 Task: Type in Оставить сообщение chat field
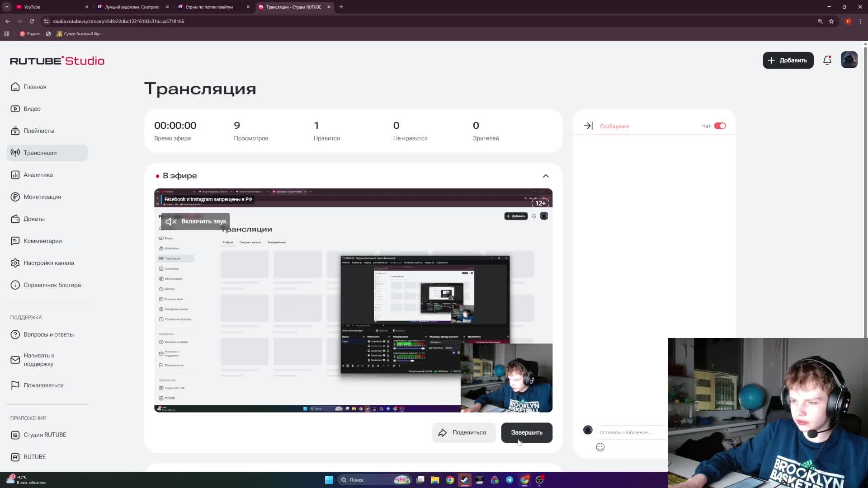click(631, 432)
